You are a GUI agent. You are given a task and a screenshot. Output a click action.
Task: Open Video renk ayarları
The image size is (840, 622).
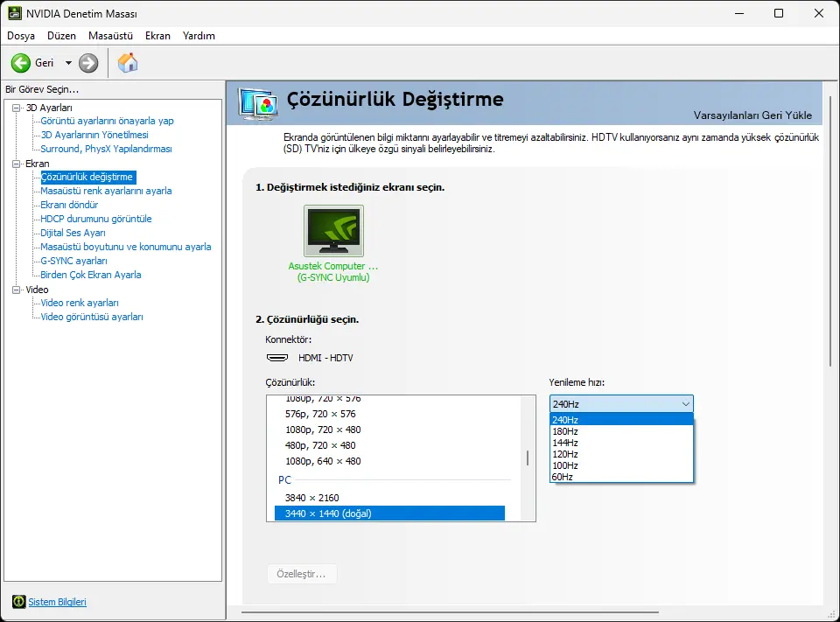pyautogui.click(x=80, y=303)
